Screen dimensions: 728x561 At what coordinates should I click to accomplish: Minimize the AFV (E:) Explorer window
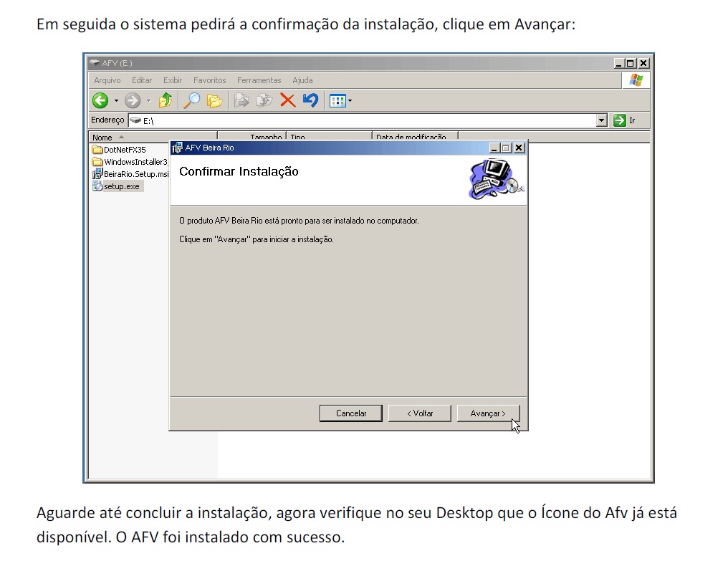pos(619,63)
